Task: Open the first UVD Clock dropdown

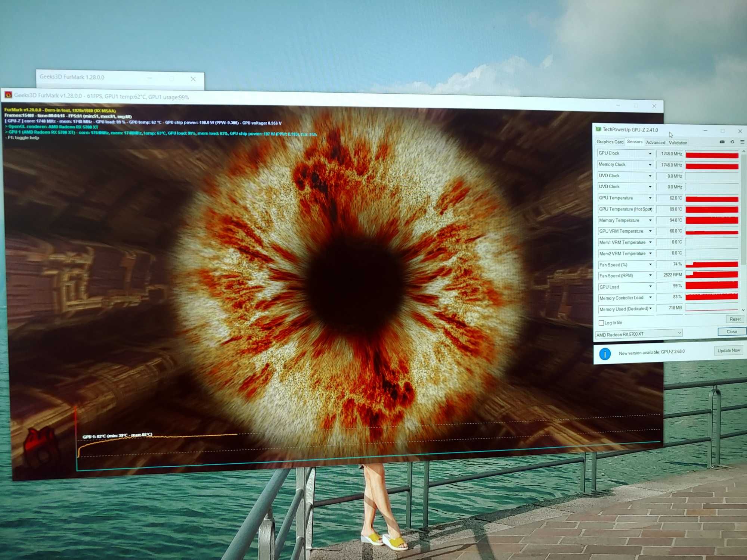Action: coord(650,176)
